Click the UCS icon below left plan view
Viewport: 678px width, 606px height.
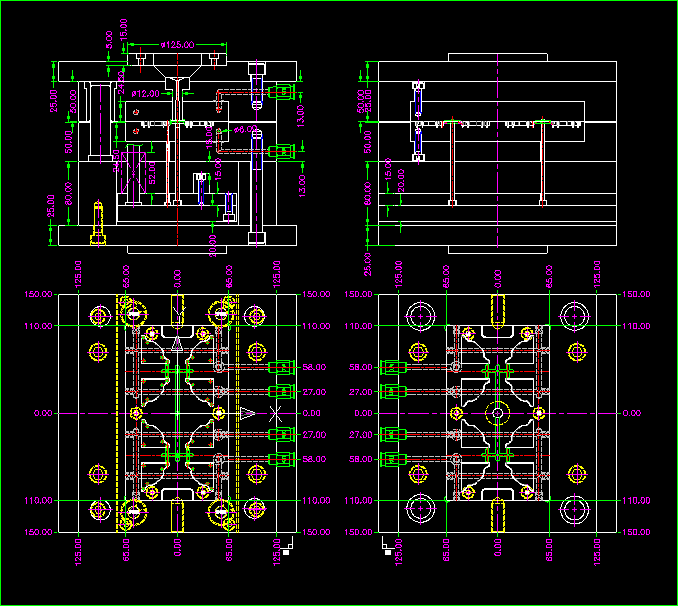point(287,549)
